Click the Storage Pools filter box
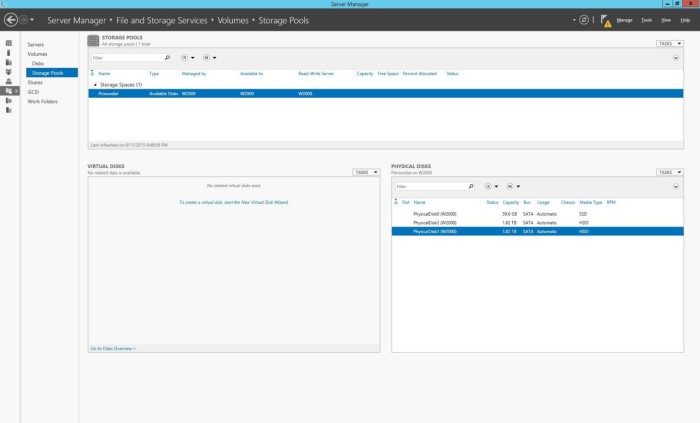 tap(127, 58)
